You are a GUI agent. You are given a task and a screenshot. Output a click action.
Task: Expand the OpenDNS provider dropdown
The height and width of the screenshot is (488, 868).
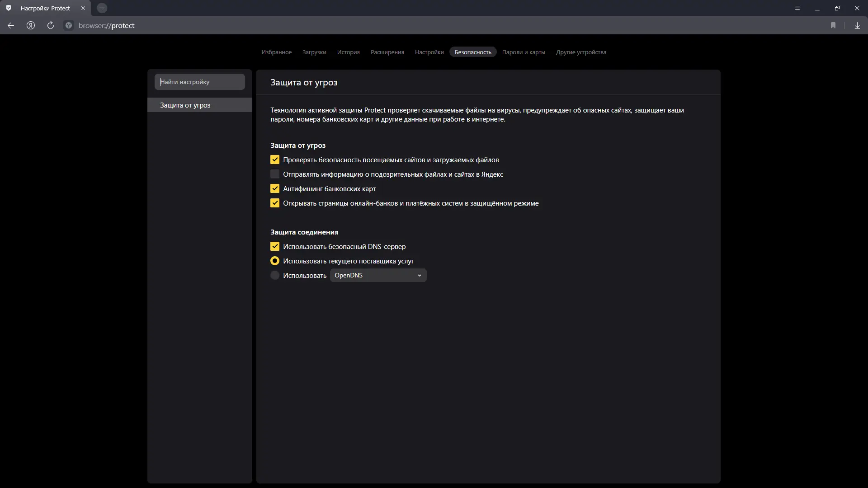[378, 275]
